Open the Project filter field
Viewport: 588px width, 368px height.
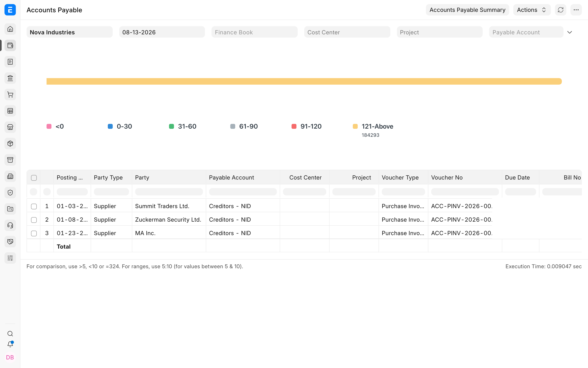(440, 32)
